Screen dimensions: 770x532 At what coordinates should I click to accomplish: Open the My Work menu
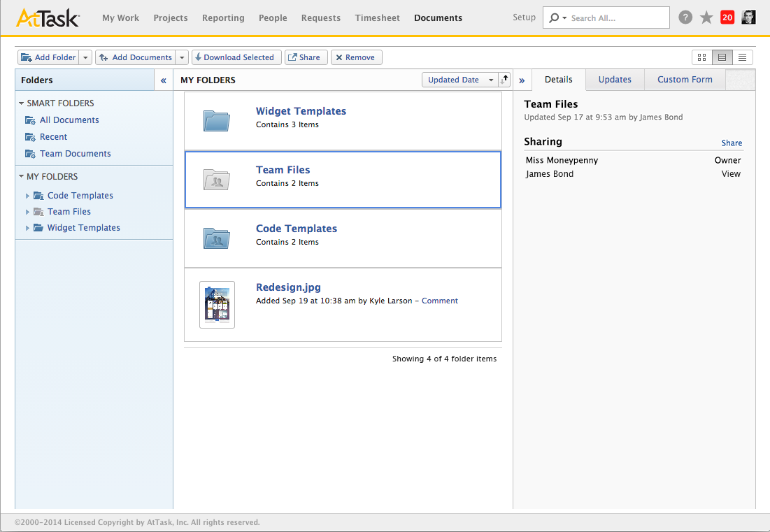coord(120,18)
